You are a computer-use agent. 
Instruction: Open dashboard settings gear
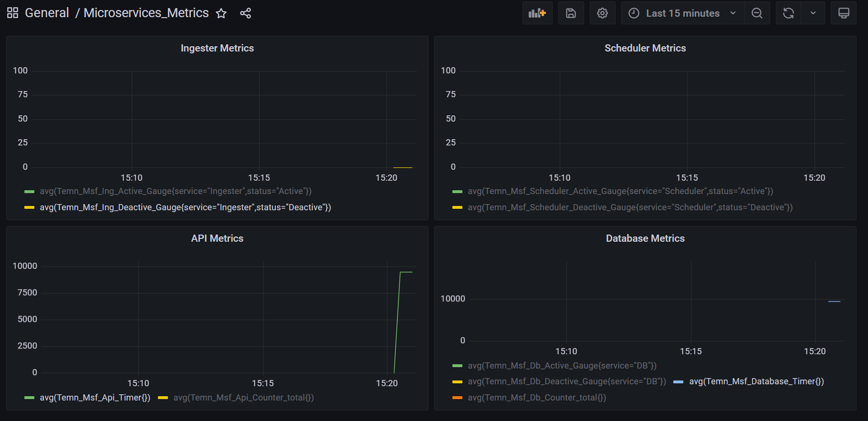tap(602, 13)
